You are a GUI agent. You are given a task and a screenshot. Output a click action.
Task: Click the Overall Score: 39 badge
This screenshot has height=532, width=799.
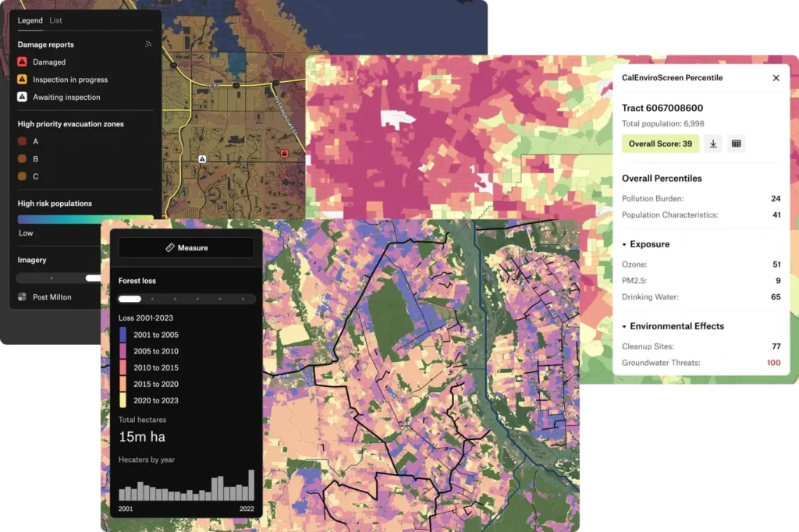(x=660, y=144)
